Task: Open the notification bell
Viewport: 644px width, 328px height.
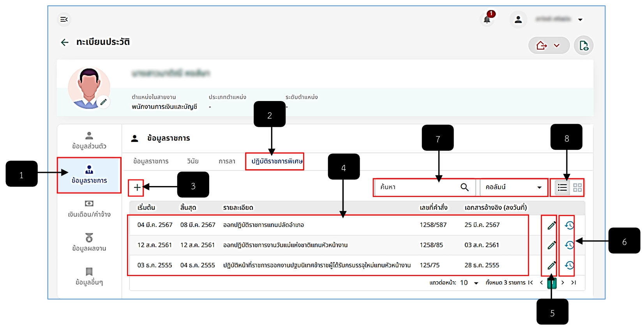Action: coord(487,19)
